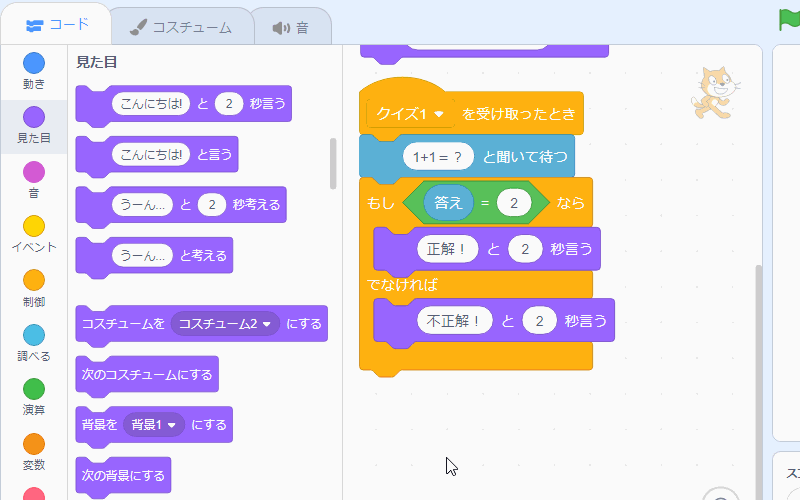Switch to the 音 tab

290,27
